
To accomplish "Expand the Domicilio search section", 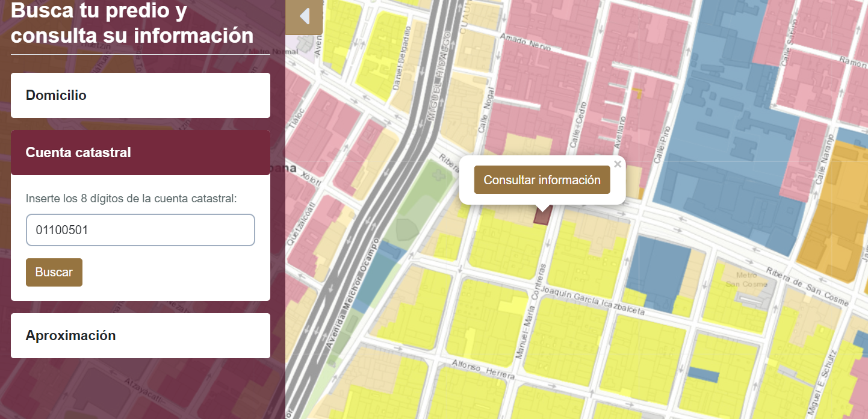I will (140, 95).
